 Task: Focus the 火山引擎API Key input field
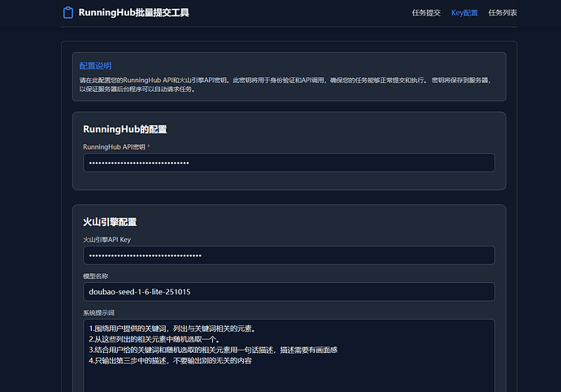point(289,255)
